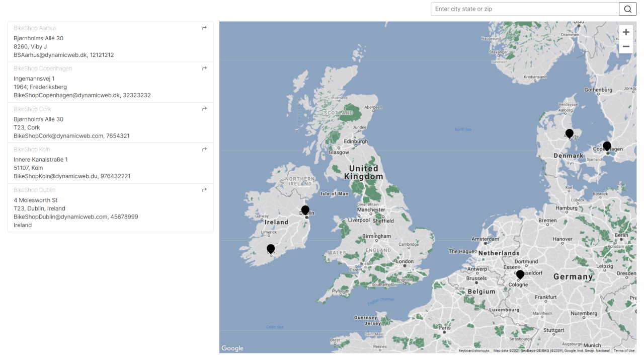Screen dimensions: 644x356
Task: Open the BikeShop Cork title link
Action: tap(32, 109)
